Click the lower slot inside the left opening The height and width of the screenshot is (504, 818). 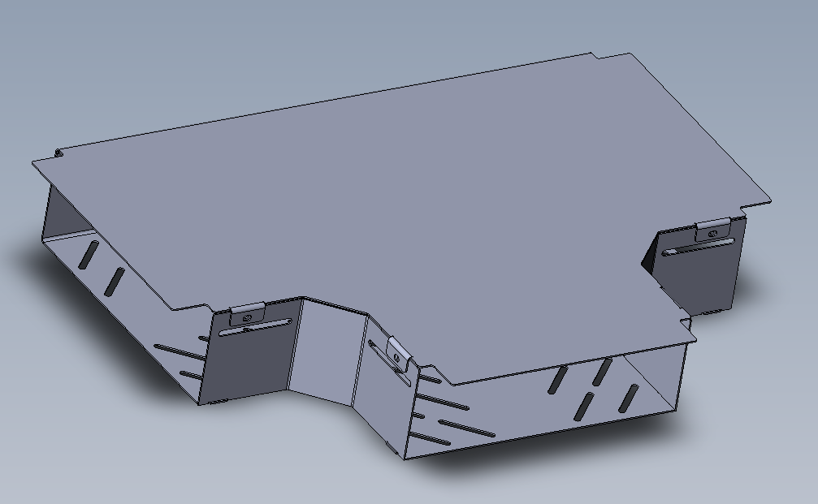pos(114,281)
